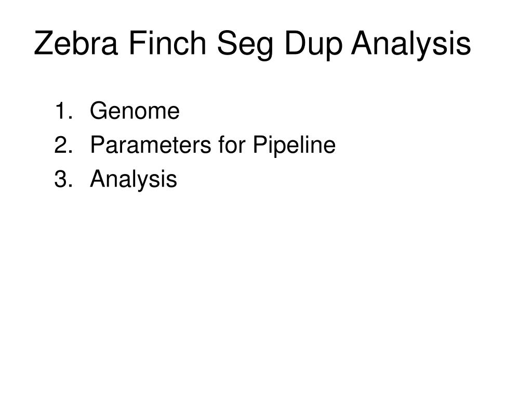This screenshot has height=399, width=532.
Task: Click the list number "1."
Action: 64,111
